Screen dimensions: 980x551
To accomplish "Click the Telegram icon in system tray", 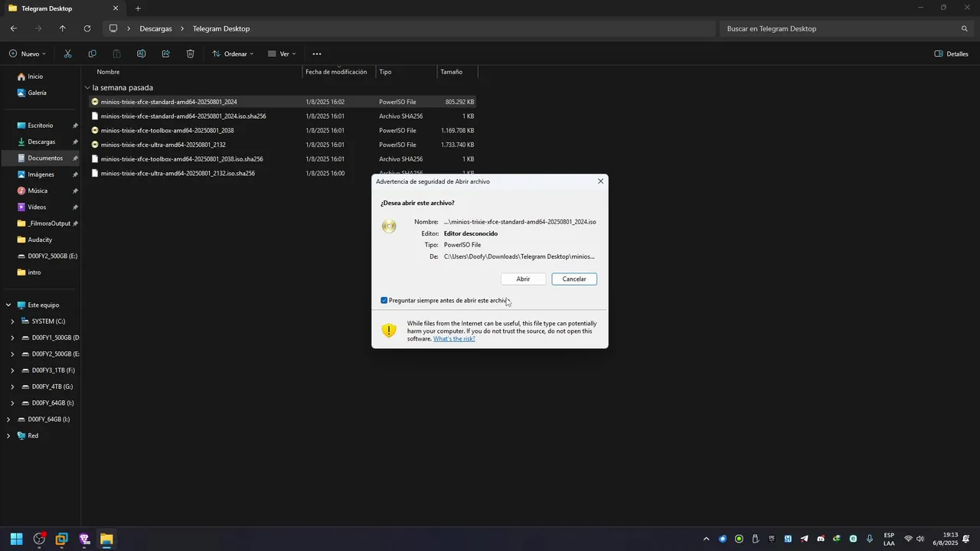I will click(804, 539).
